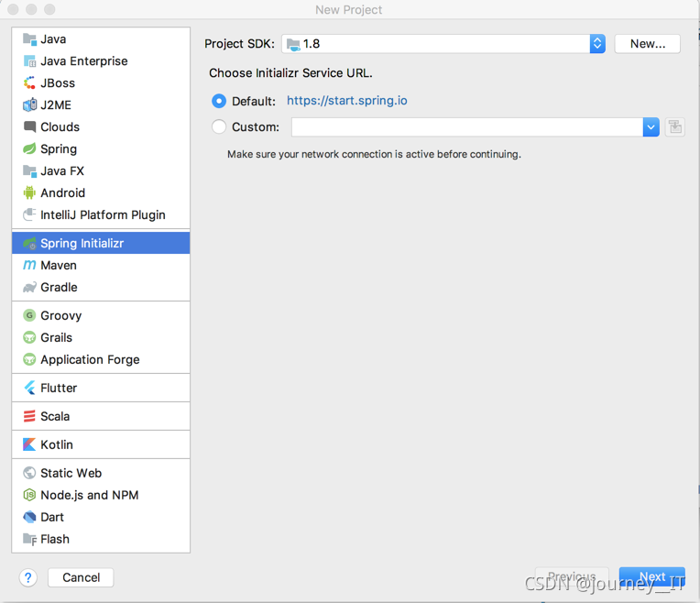Click the Maven m icon

pos(29,266)
